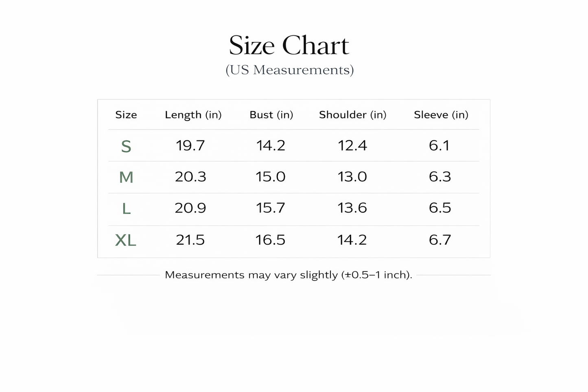
Task: Select the Length (in) column header
Action: (193, 115)
